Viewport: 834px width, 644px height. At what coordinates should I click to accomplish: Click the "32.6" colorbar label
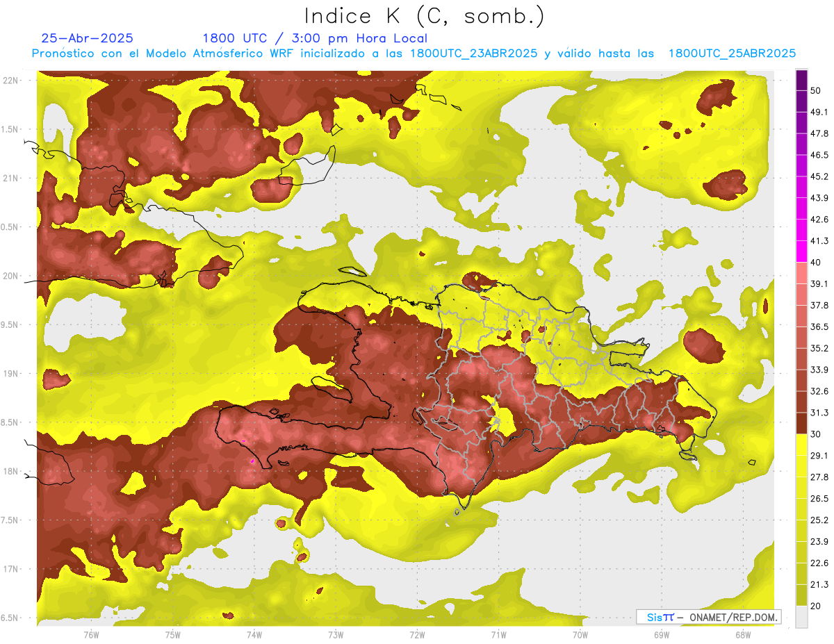pos(819,391)
